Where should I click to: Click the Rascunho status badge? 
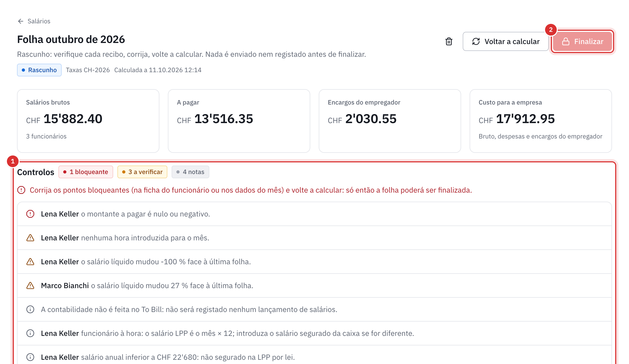click(x=39, y=70)
